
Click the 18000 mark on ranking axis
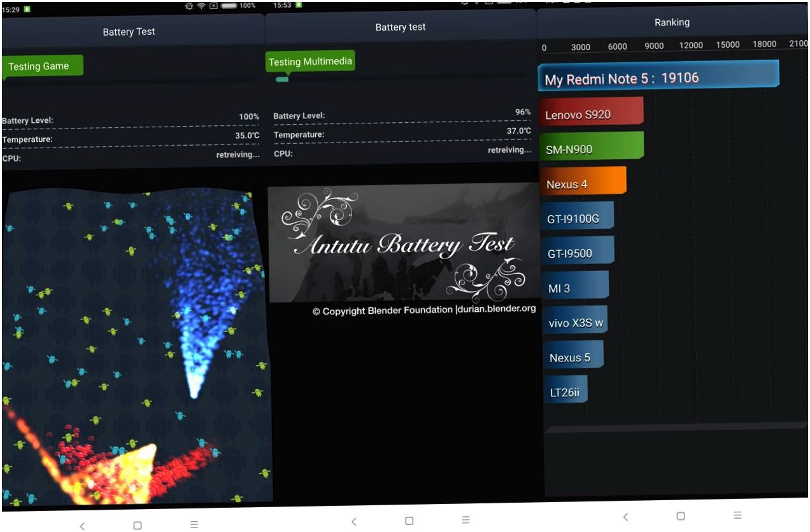765,44
